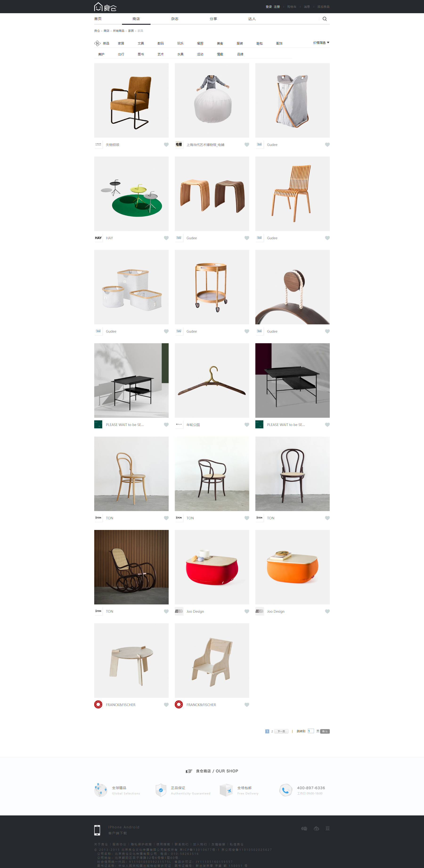This screenshot has height=868, width=424.
Task: Toggle heart on HAY side tables item
Action: coord(166,238)
